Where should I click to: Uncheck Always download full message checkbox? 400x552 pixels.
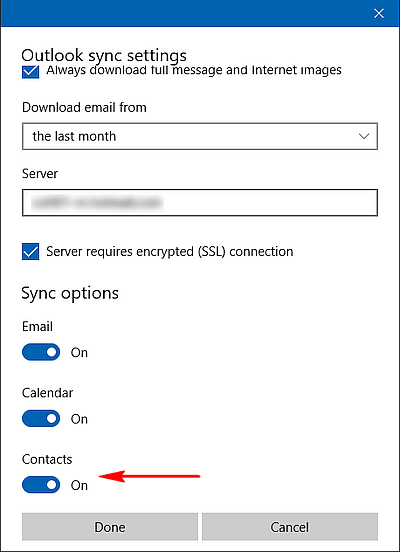tap(31, 72)
